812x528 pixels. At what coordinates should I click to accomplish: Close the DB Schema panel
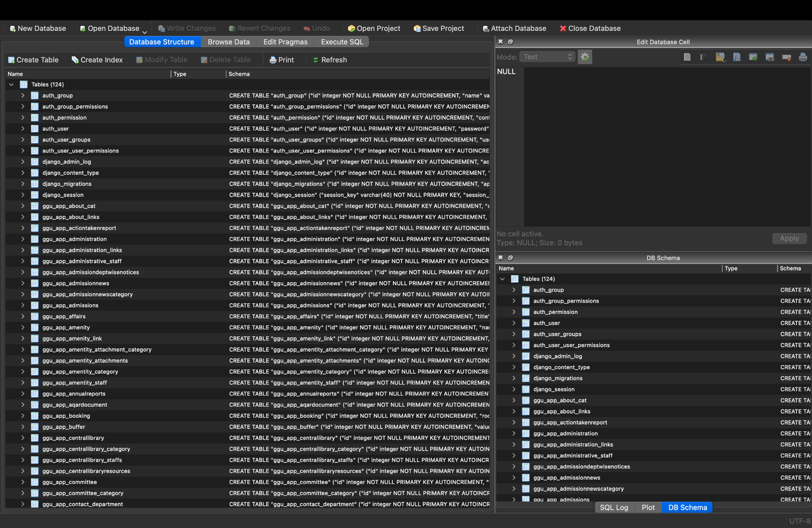[x=501, y=257]
